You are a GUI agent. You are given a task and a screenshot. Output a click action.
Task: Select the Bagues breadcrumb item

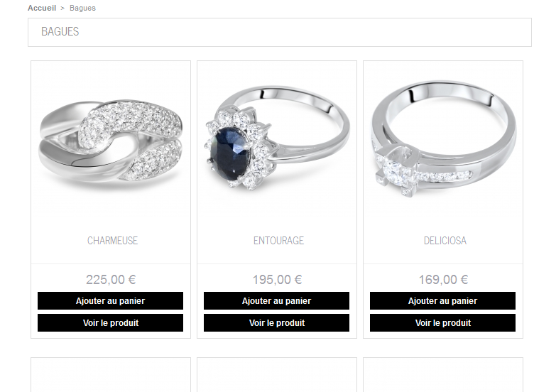tap(83, 8)
